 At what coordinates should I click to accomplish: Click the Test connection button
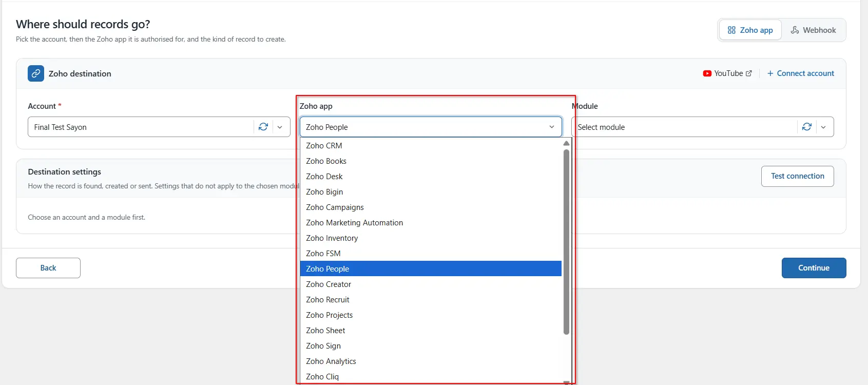point(797,176)
